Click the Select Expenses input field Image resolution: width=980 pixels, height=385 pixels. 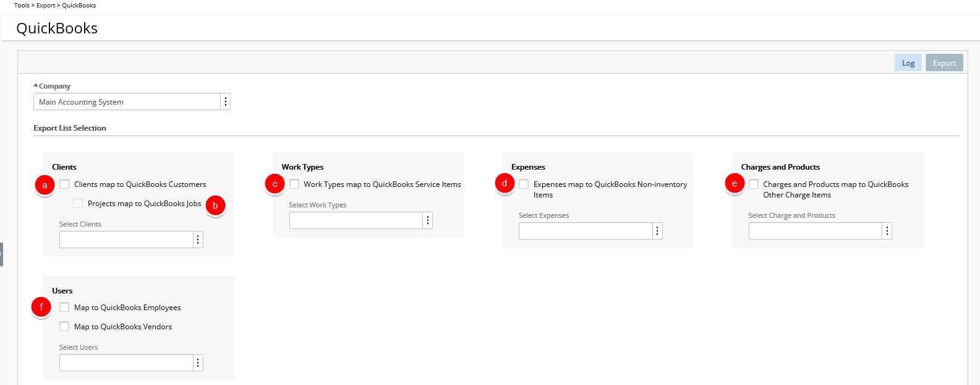point(586,231)
